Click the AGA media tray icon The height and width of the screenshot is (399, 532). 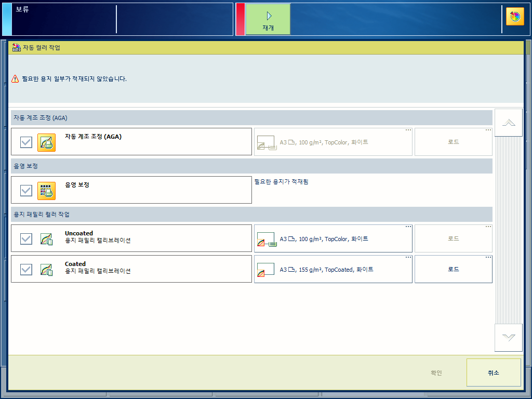point(267,143)
